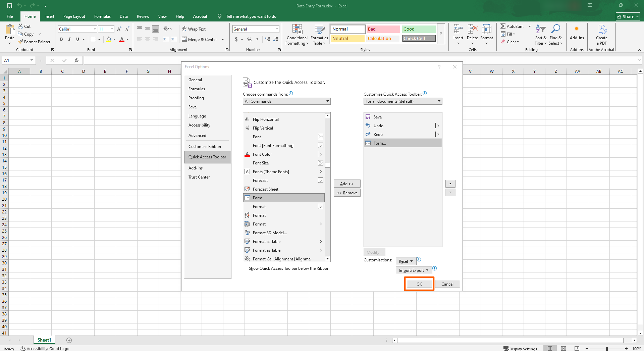This screenshot has width=644, height=351.
Task: Open the Calibri font name dropdown
Action: 95,29
